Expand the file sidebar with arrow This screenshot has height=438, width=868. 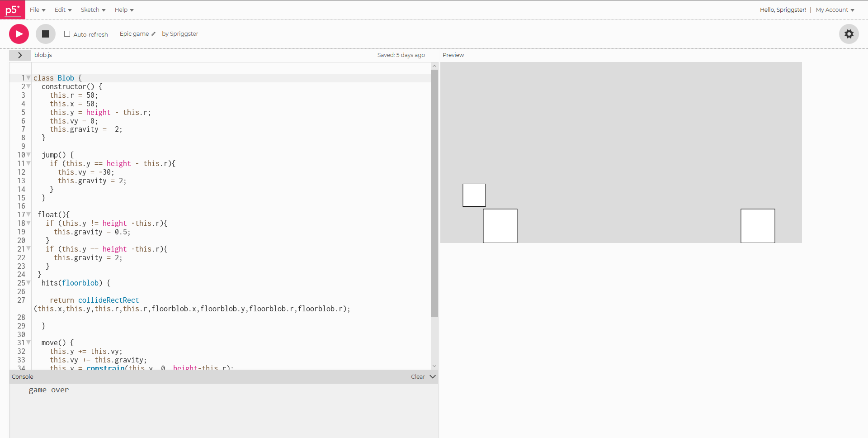(20, 55)
